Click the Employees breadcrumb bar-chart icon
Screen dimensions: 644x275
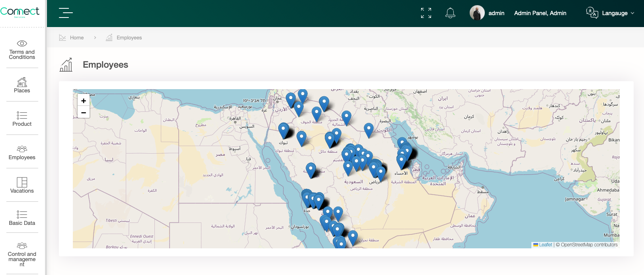(109, 37)
